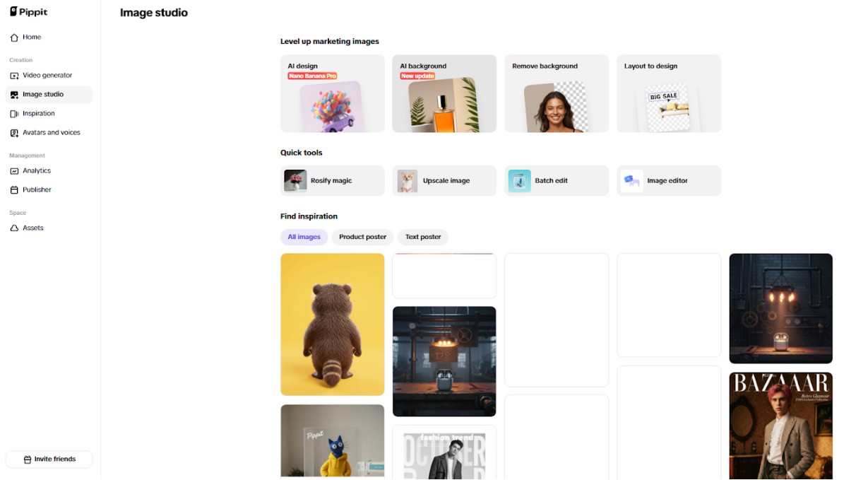The width and height of the screenshot is (868, 480).
Task: Select the Inspiration sidebar icon
Action: click(x=14, y=114)
